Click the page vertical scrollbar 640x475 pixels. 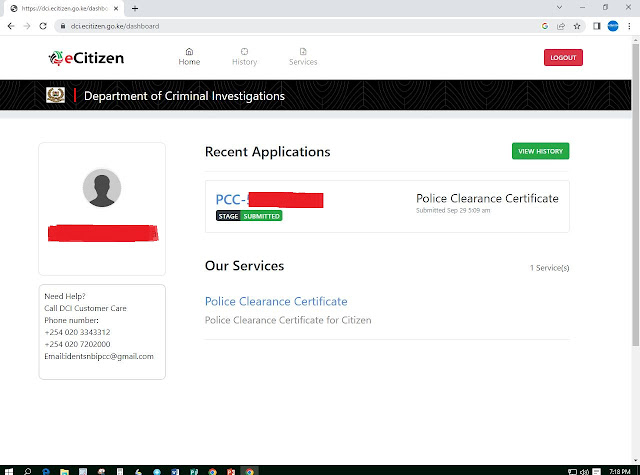pyautogui.click(x=636, y=194)
